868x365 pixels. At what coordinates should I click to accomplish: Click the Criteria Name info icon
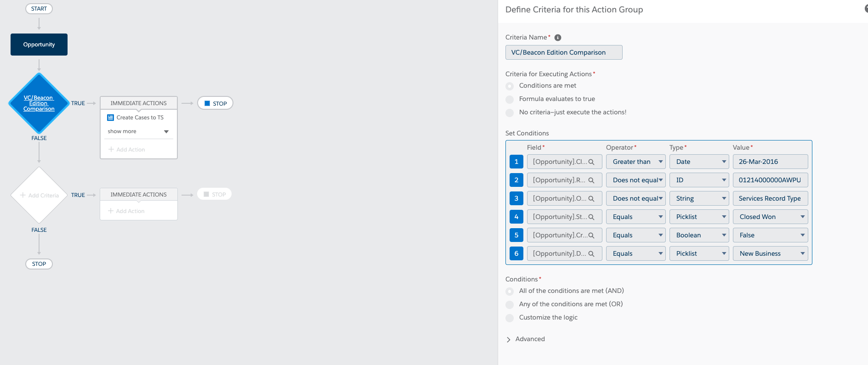tap(558, 38)
